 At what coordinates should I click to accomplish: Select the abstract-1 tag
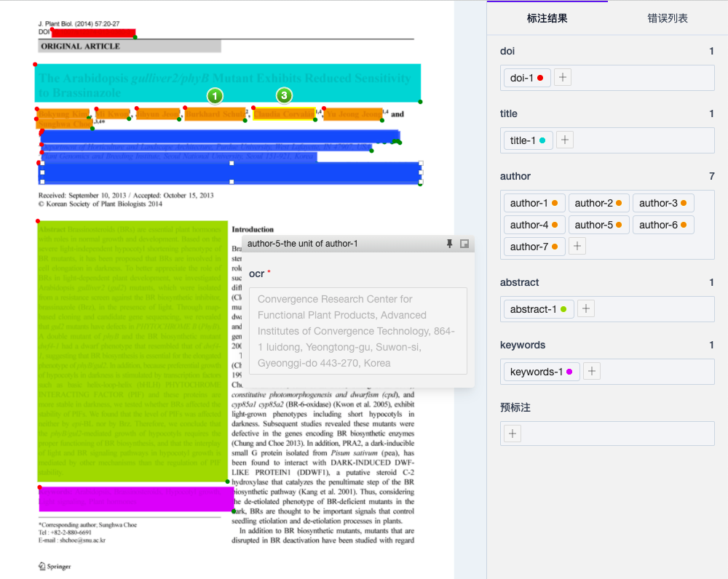(539, 309)
